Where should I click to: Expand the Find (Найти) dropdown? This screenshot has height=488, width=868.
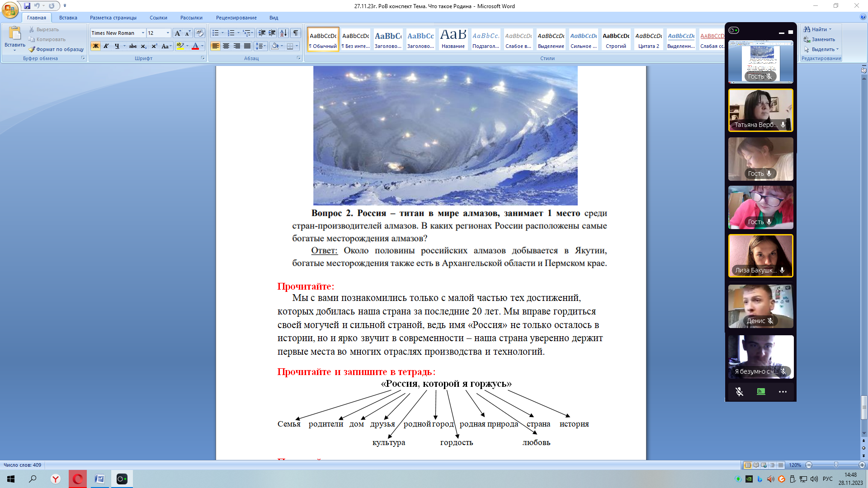[x=830, y=29]
